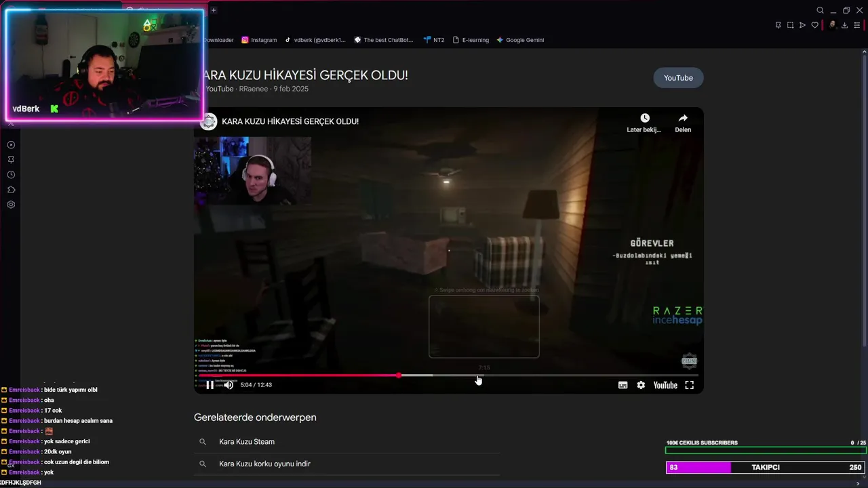Open the Google Gemini bookmark
868x488 pixels.
click(x=520, y=40)
